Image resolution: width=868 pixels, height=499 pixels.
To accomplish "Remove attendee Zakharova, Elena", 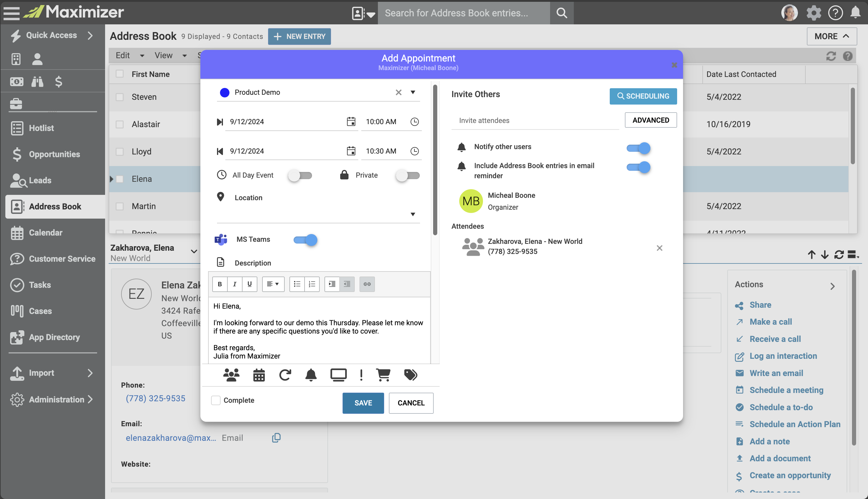I will 659,248.
